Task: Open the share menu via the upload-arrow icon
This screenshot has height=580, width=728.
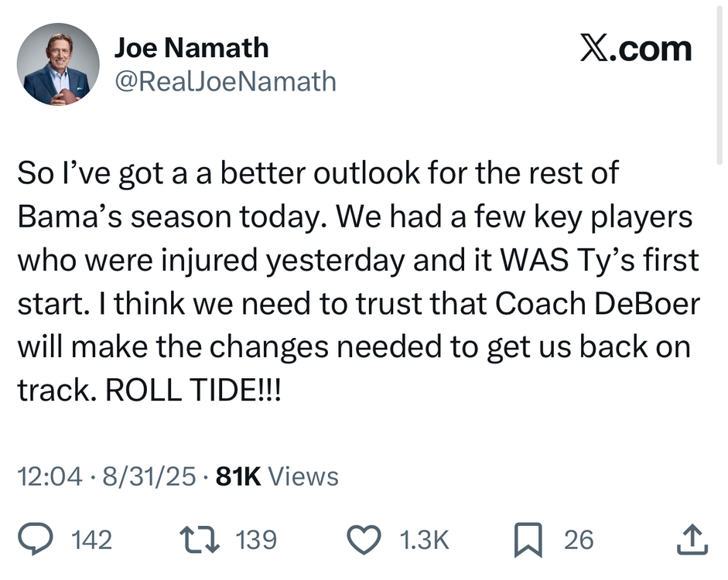Action: click(x=691, y=539)
